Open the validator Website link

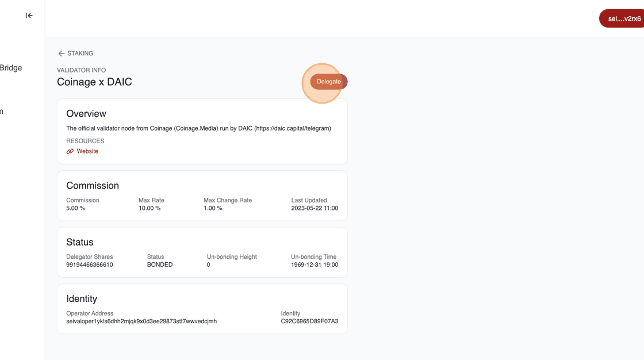tap(87, 151)
